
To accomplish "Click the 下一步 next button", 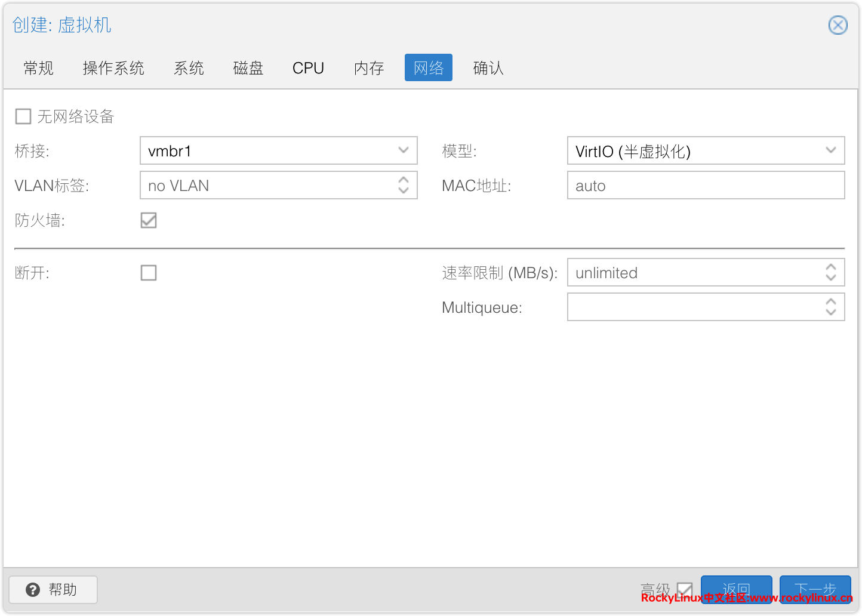I will 815,589.
